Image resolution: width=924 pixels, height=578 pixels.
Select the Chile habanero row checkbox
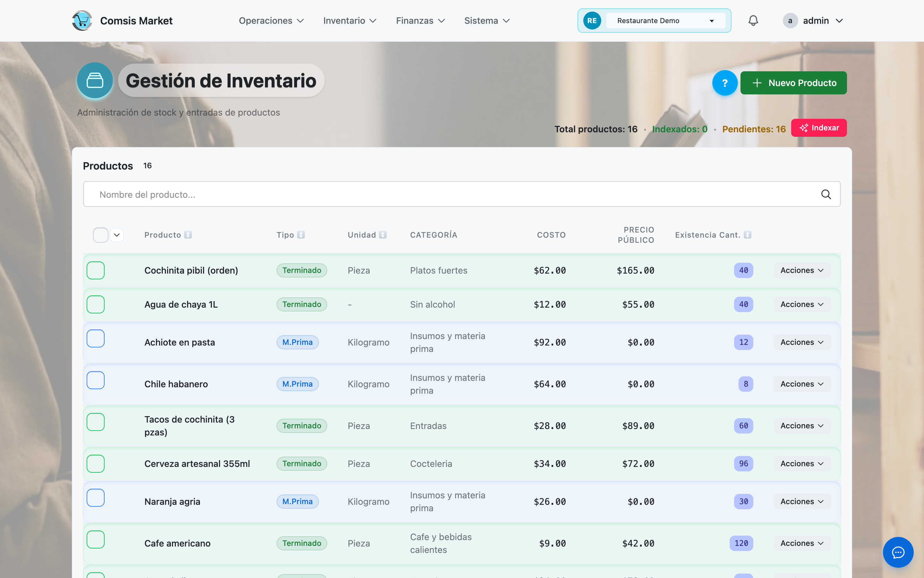(96, 380)
